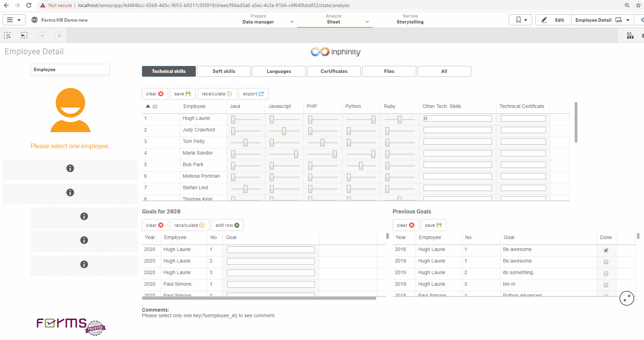Viewport: 644px width, 340px height.
Task: Click Bob Park's Python slider handle
Action: (x=361, y=166)
